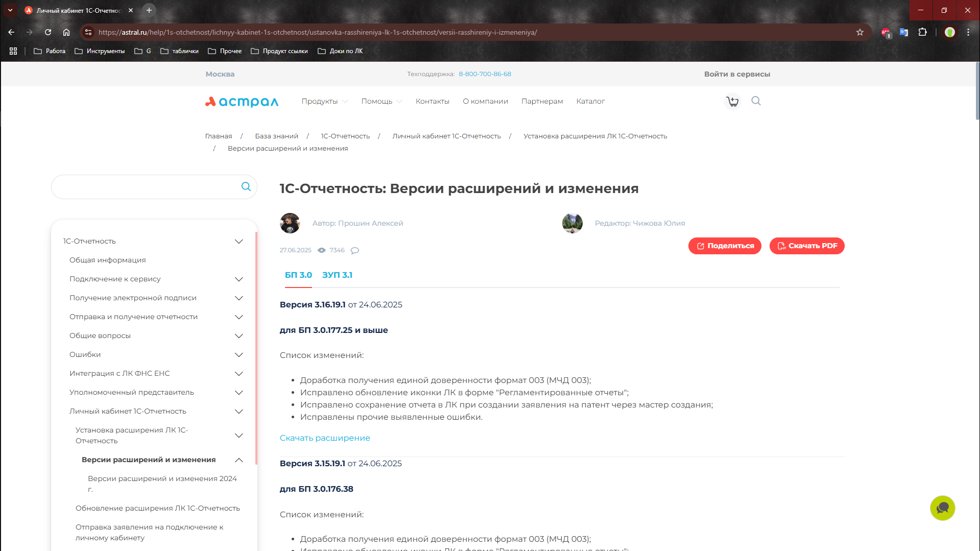Expand Интеграция с ЛК ФНС ЕНС section
Image resolution: width=980 pixels, height=551 pixels.
pyautogui.click(x=238, y=373)
